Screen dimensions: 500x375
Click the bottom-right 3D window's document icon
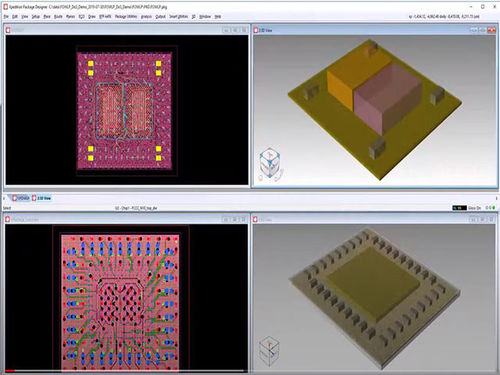click(x=256, y=219)
